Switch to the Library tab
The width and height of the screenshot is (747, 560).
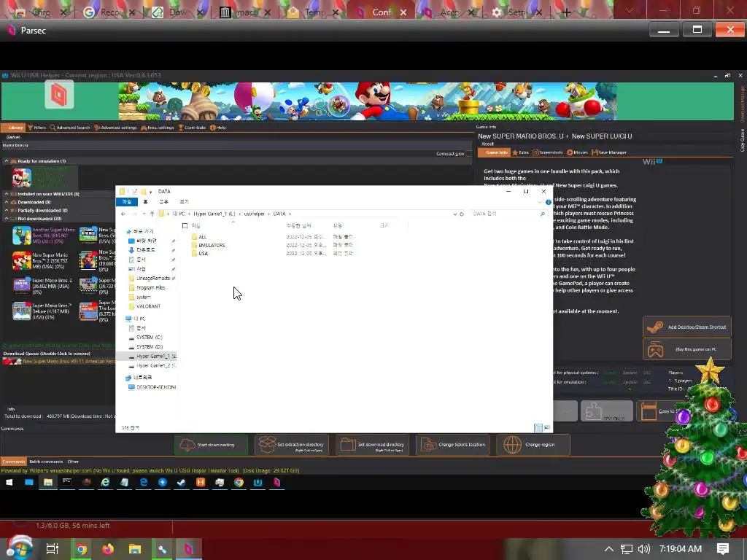tap(13, 128)
